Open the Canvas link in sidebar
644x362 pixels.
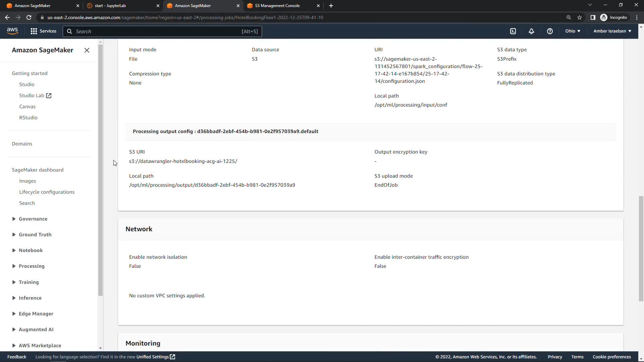27,107
